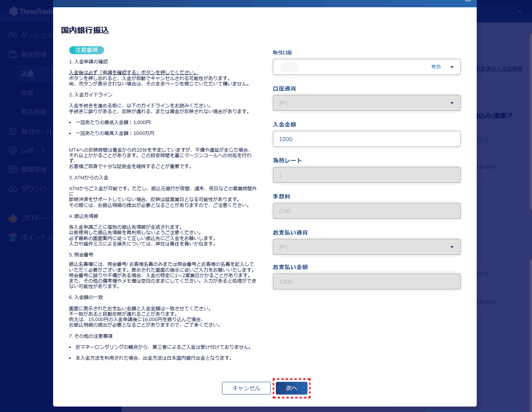Screen dimensions: 532x412
Task: Click the 次へ button
Action: coord(291,388)
